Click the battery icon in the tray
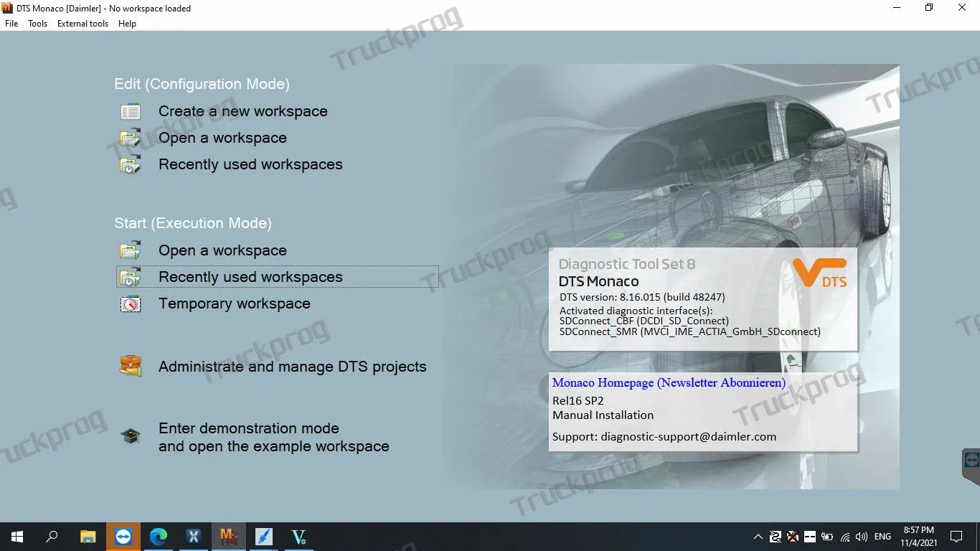The width and height of the screenshot is (980, 551). click(827, 537)
